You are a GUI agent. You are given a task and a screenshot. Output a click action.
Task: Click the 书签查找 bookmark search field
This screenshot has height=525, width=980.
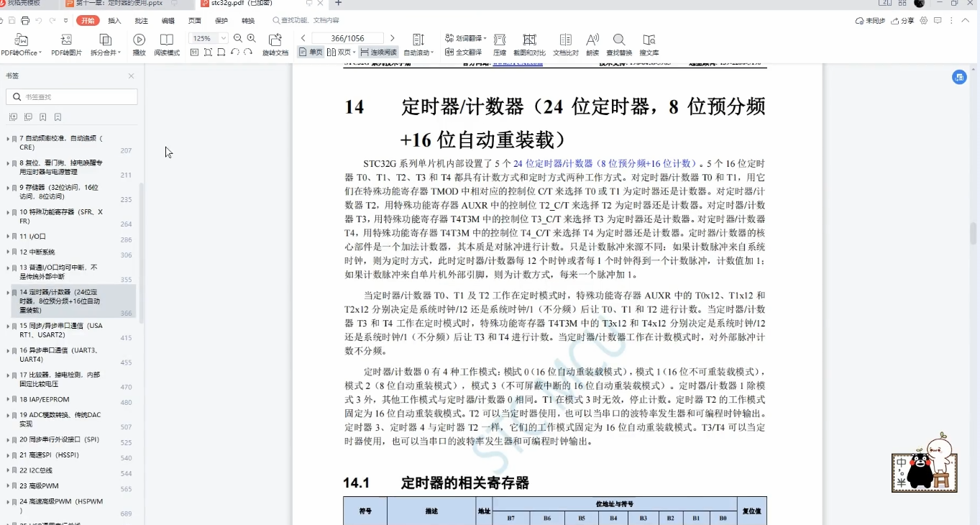[72, 97]
